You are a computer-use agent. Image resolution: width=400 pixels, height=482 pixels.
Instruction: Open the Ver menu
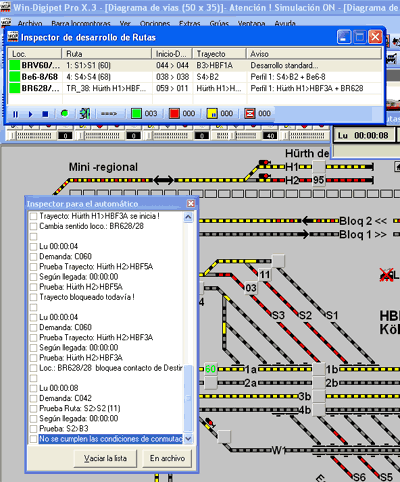pyautogui.click(x=125, y=24)
